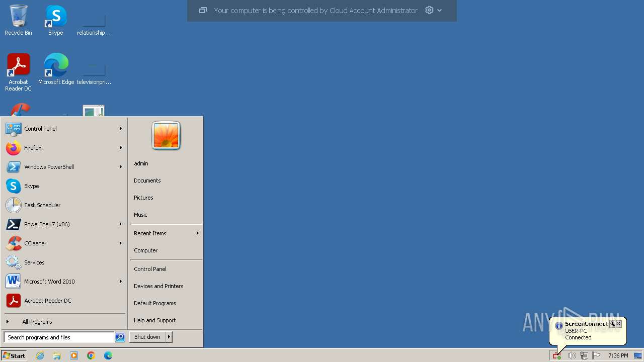Open Internet Explorer on the taskbar
644x362 pixels.
40,355
